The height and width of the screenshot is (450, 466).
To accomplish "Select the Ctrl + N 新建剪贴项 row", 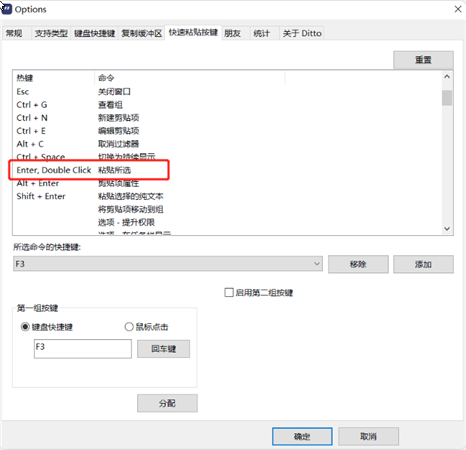I will pos(227,118).
